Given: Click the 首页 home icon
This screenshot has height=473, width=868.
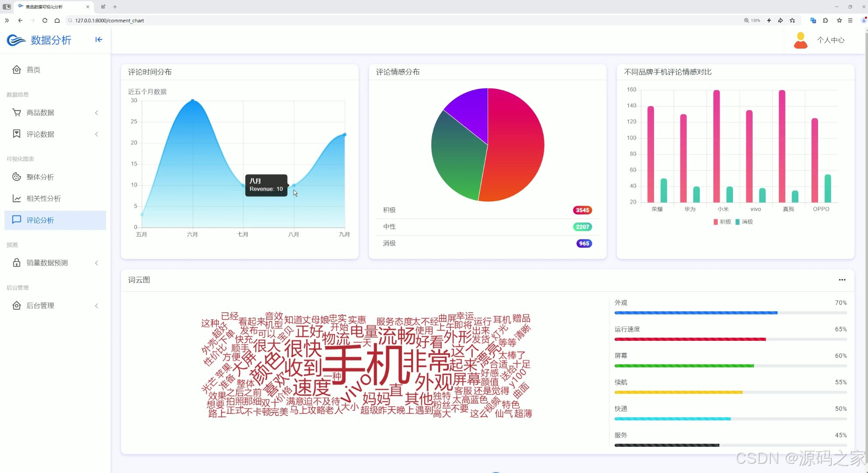Looking at the screenshot, I should (17, 70).
